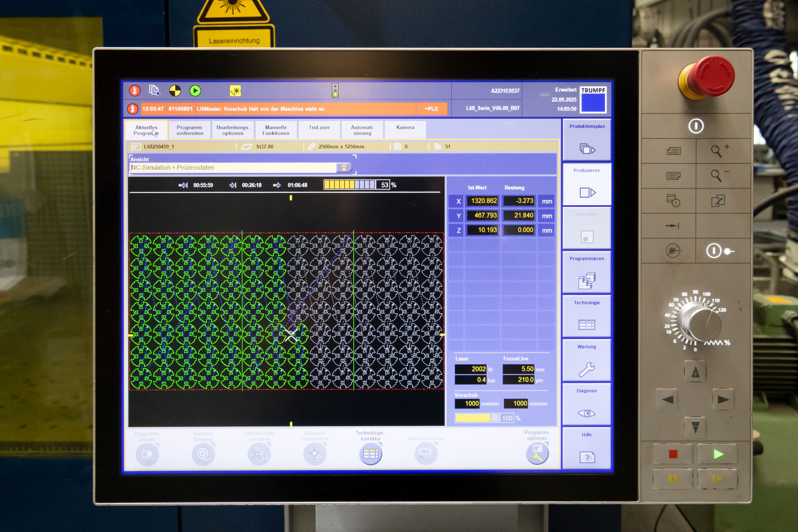Image resolution: width=798 pixels, height=532 pixels.
Task: Select the Manuelle Funktionen tab
Action: tap(276, 130)
